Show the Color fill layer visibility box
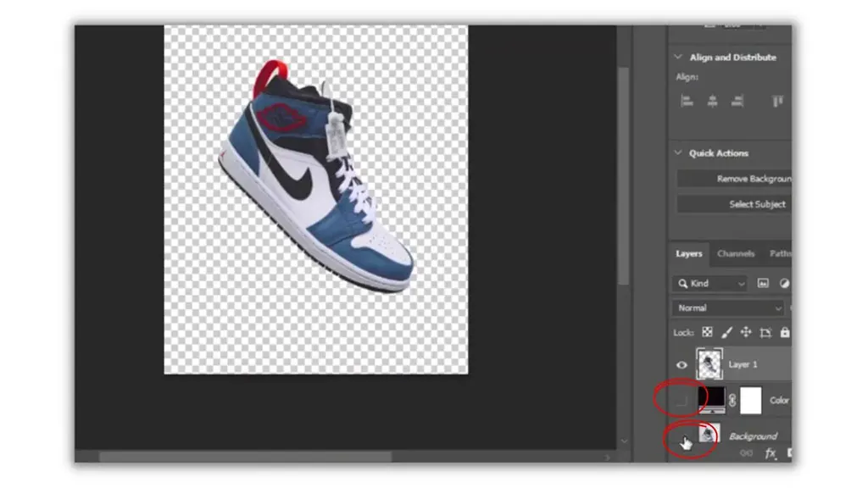 (682, 400)
